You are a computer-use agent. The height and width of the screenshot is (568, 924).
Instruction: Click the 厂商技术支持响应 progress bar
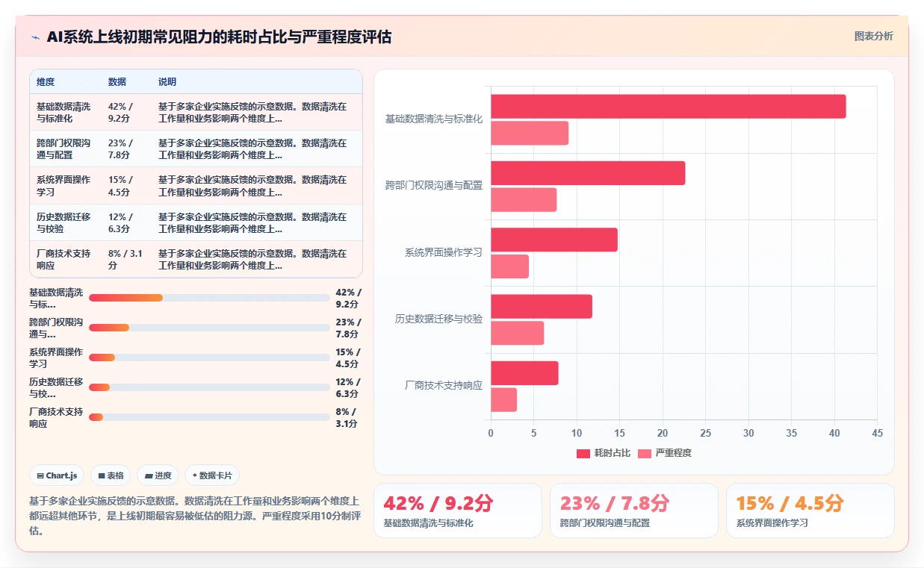pyautogui.click(x=209, y=417)
